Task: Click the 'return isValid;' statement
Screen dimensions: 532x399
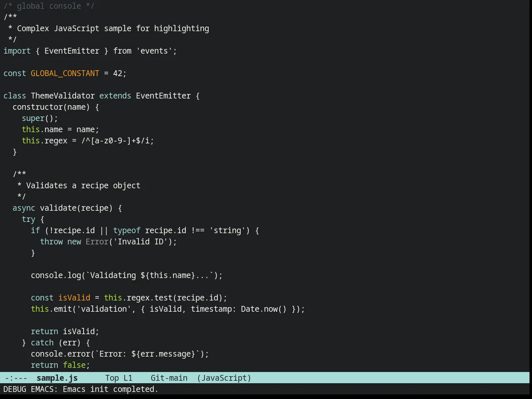Action: click(65, 331)
